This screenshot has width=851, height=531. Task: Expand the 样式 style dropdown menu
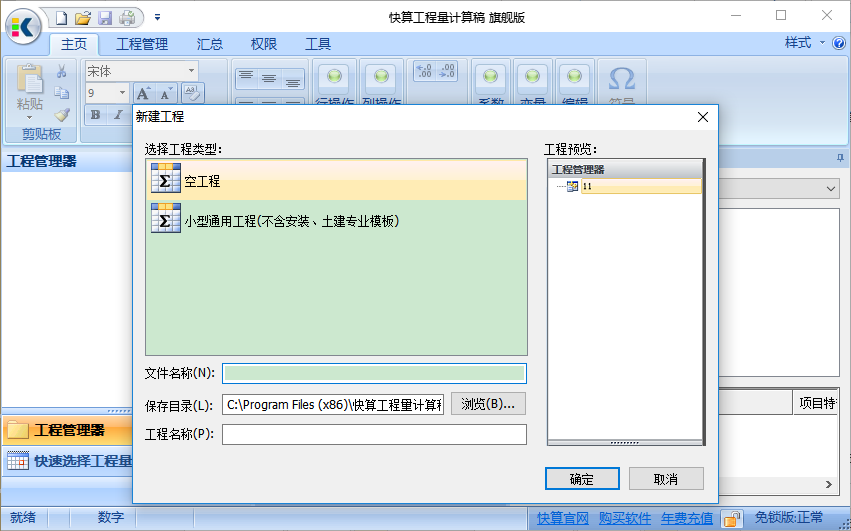pos(805,43)
